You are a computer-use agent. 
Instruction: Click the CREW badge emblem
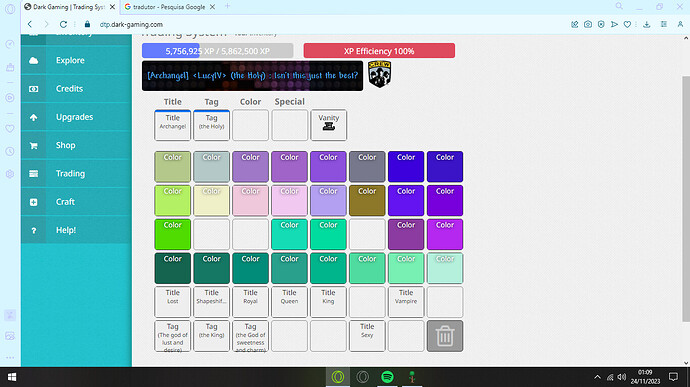(379, 74)
